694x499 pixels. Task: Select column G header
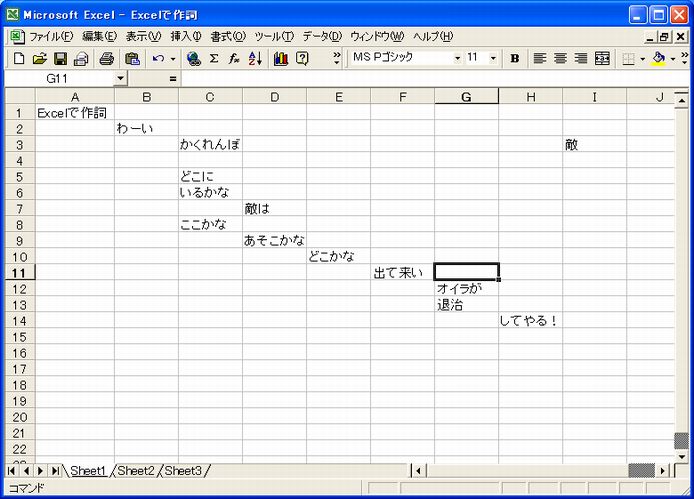click(466, 97)
